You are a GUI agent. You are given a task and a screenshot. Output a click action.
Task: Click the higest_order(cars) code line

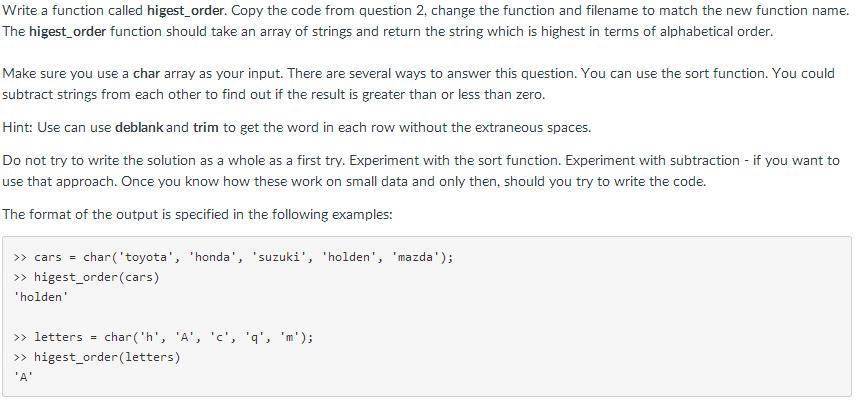click(x=96, y=277)
